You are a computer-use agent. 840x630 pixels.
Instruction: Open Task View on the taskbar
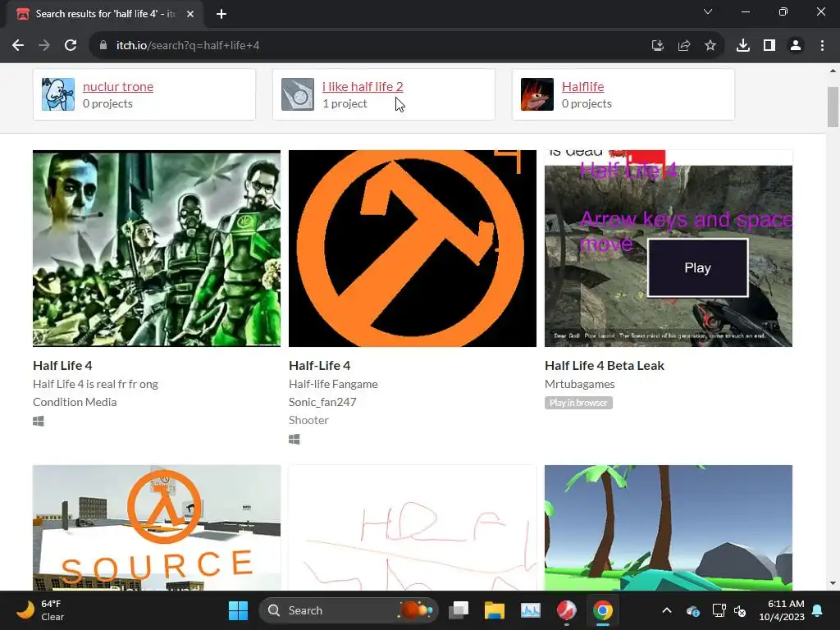click(x=459, y=610)
